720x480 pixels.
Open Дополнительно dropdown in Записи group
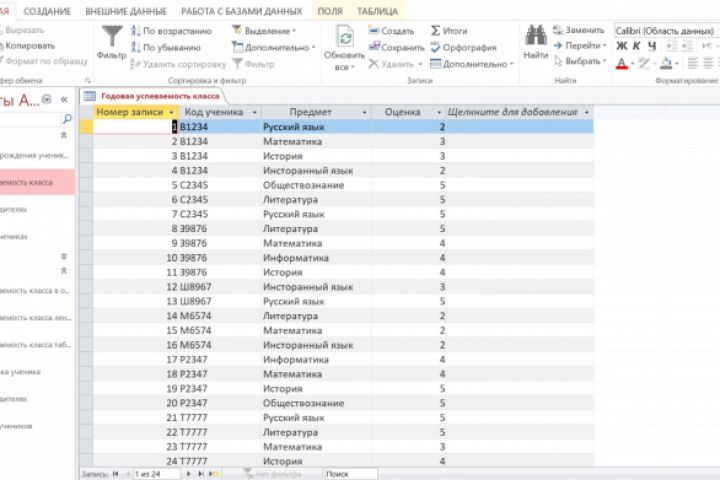click(x=472, y=64)
